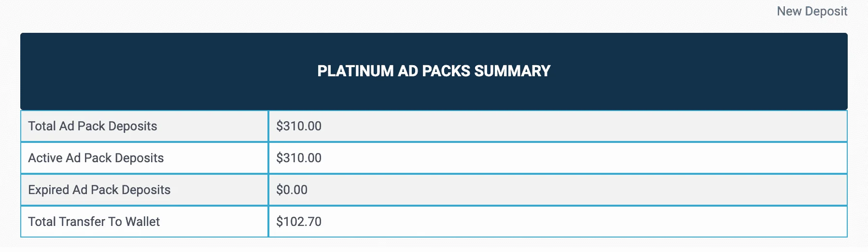
Task: Select the Expired Ad Pack Deposits label
Action: coord(99,190)
